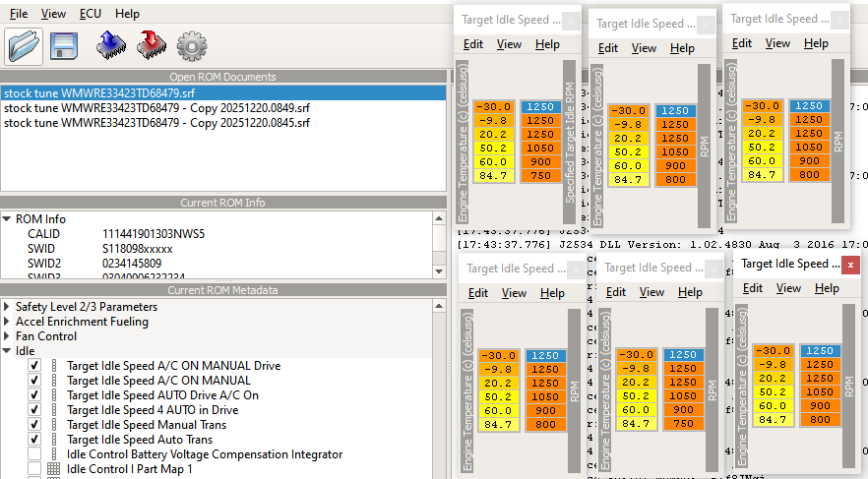Close the bottom-right Target Idle Speed window

(850, 264)
